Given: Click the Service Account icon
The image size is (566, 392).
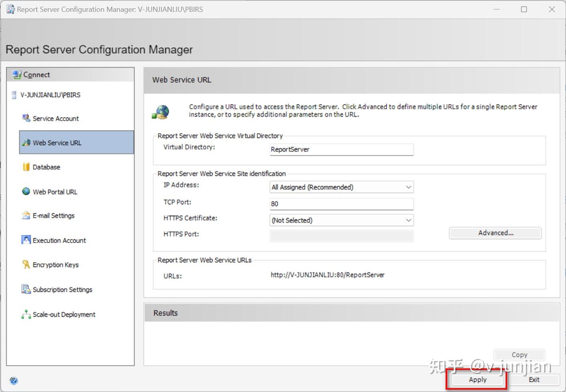Looking at the screenshot, I should coord(26,118).
